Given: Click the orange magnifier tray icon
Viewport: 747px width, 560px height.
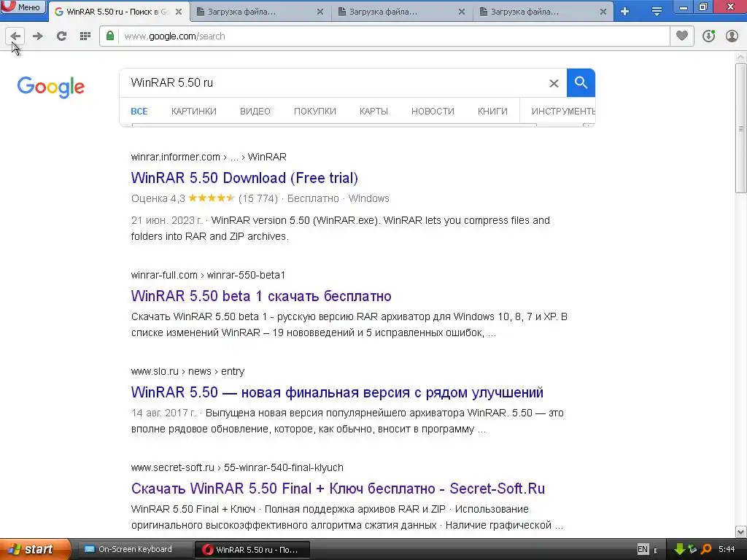Looking at the screenshot, I should [706, 550].
